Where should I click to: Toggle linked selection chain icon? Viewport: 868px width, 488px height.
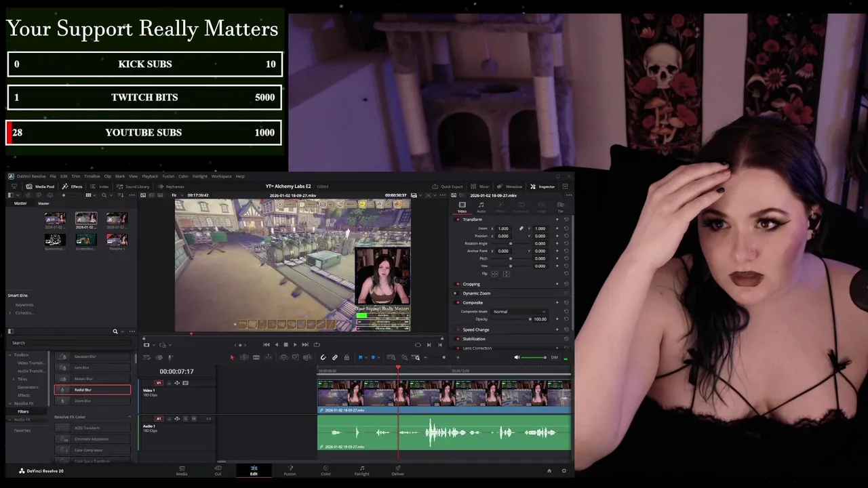[x=335, y=357]
